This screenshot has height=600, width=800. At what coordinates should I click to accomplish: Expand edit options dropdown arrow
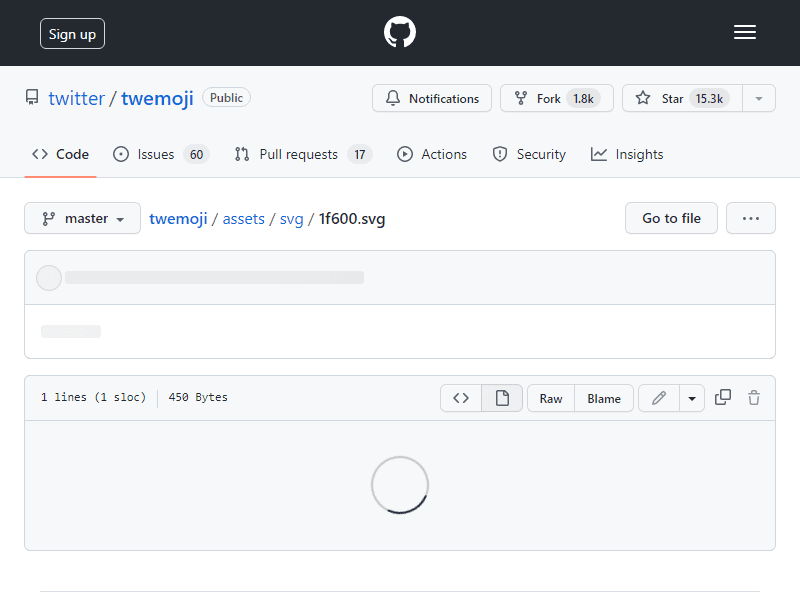[692, 398]
